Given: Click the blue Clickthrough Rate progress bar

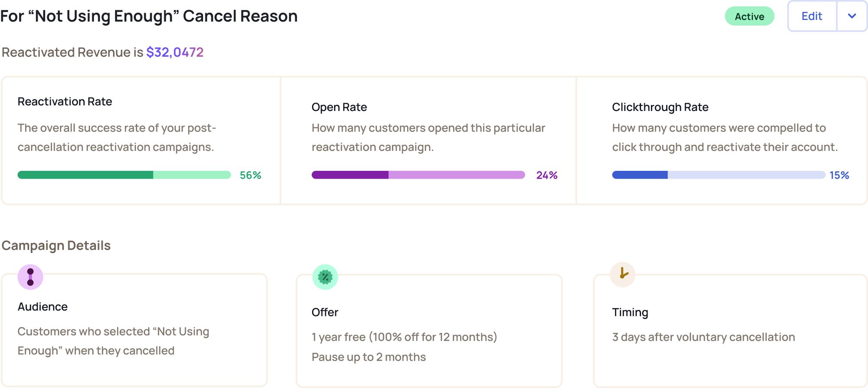Looking at the screenshot, I should (719, 175).
